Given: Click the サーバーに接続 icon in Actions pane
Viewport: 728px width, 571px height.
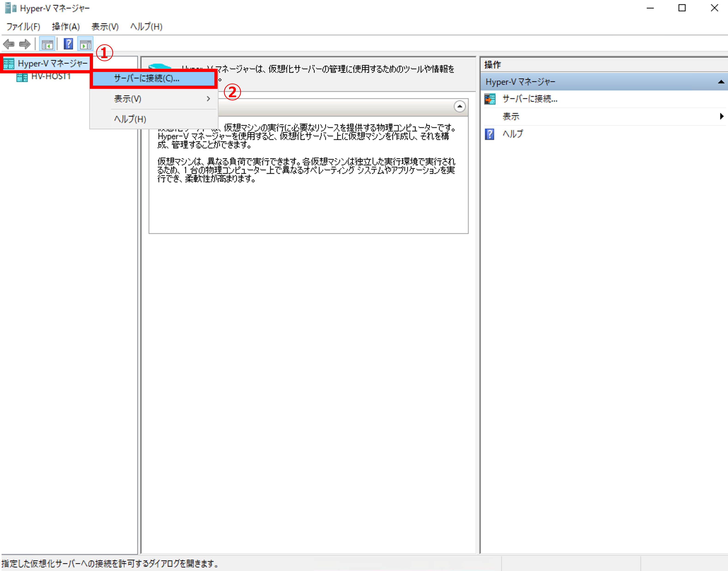Looking at the screenshot, I should [490, 99].
